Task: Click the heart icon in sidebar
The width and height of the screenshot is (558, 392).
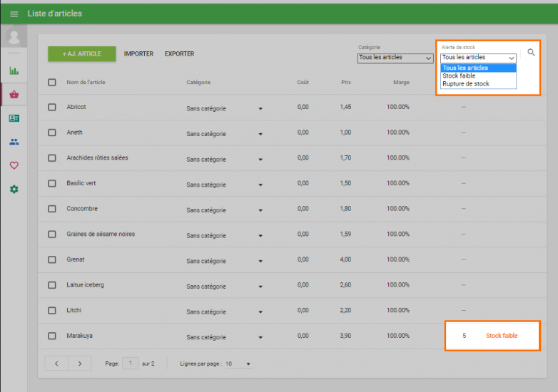Action: coord(14,165)
